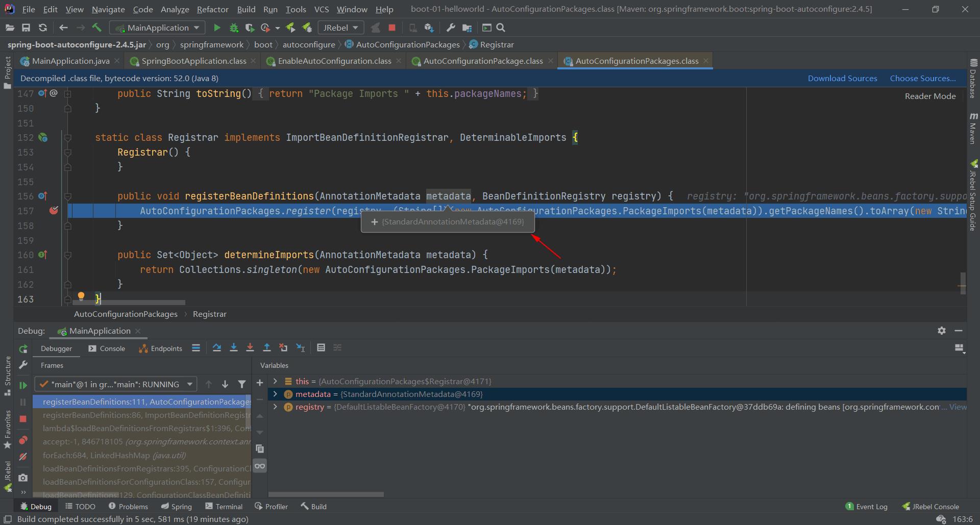Click the Run green play icon
This screenshot has width=980, height=525.
click(x=217, y=28)
